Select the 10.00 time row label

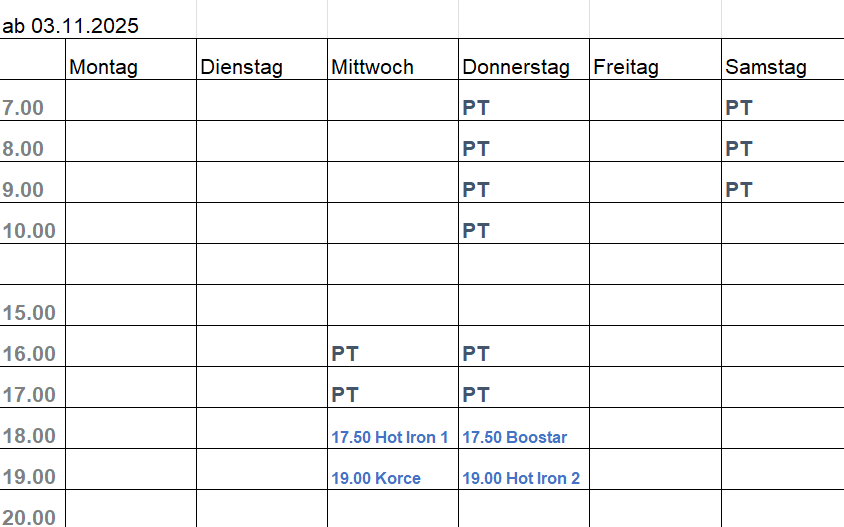coord(28,231)
